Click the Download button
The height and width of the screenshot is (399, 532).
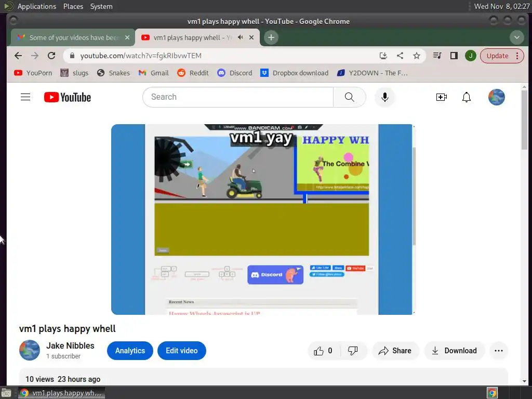coord(454,351)
